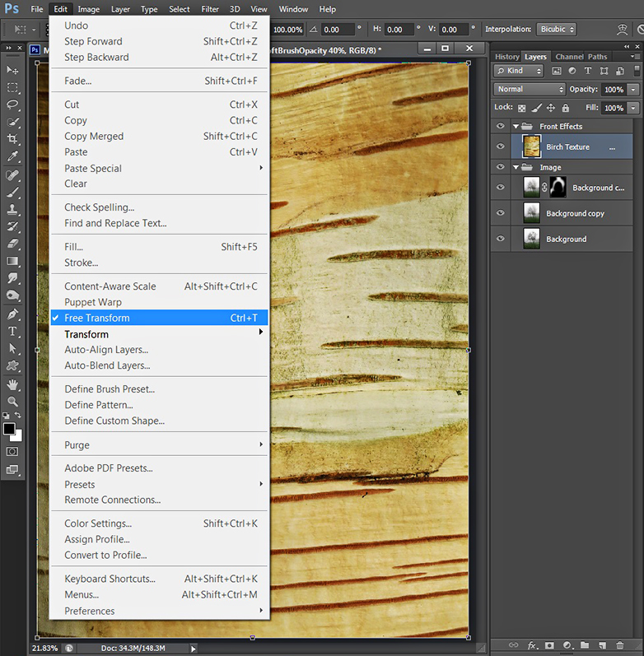This screenshot has width=644, height=656.
Task: Select the Hand tool
Action: [x=12, y=384]
